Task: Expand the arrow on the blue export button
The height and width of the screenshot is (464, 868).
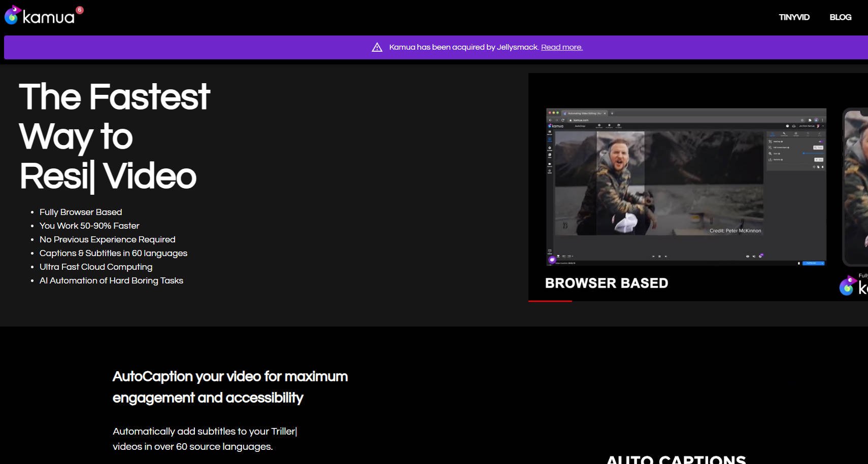Action: click(822, 263)
